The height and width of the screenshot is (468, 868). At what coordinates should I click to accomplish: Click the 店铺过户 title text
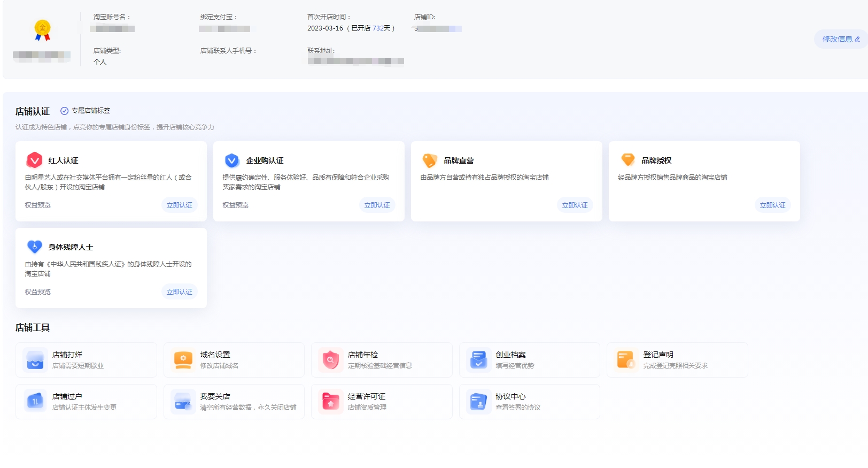click(67, 396)
